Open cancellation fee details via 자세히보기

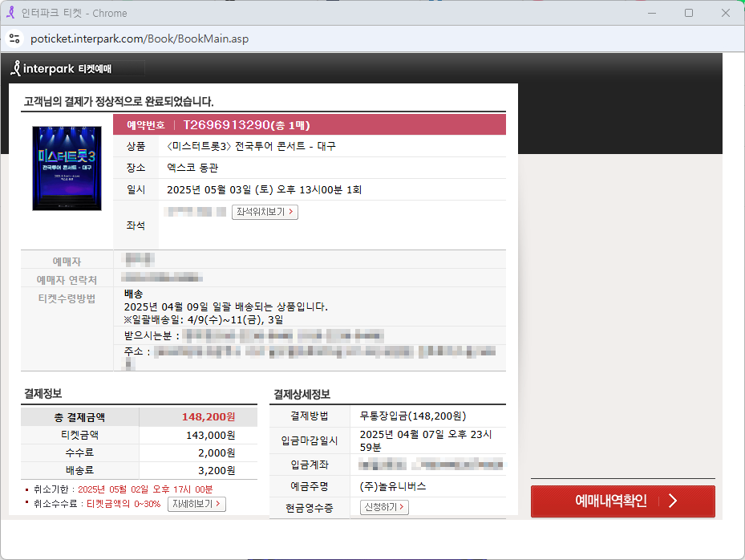point(196,504)
